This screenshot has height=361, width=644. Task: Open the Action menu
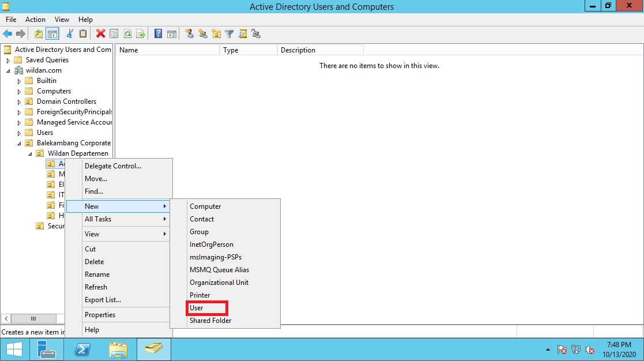tap(35, 19)
